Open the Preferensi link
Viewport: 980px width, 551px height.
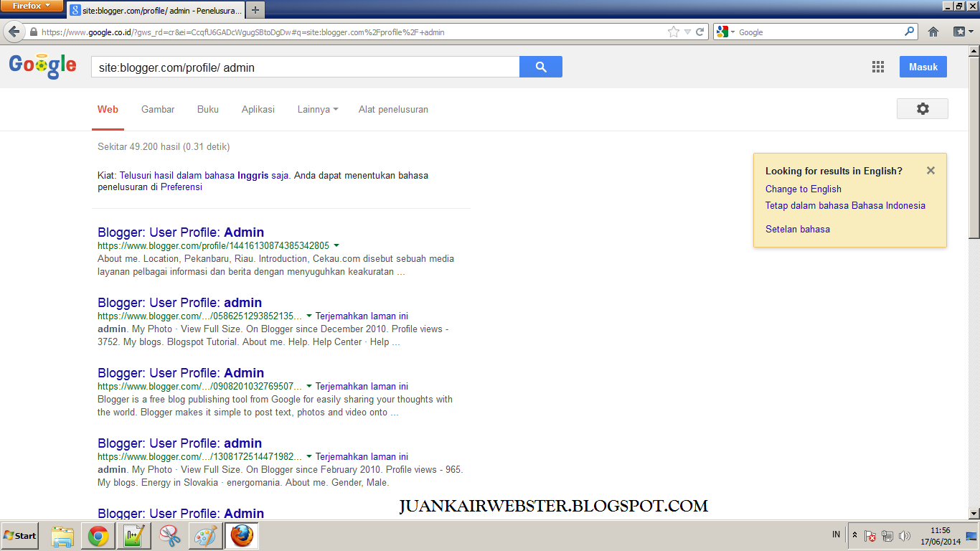point(182,187)
